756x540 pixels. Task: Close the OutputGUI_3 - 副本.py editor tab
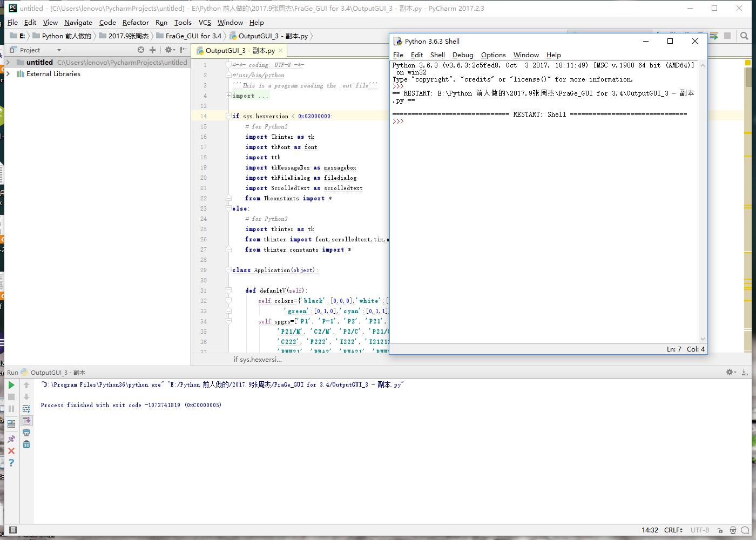click(x=281, y=50)
